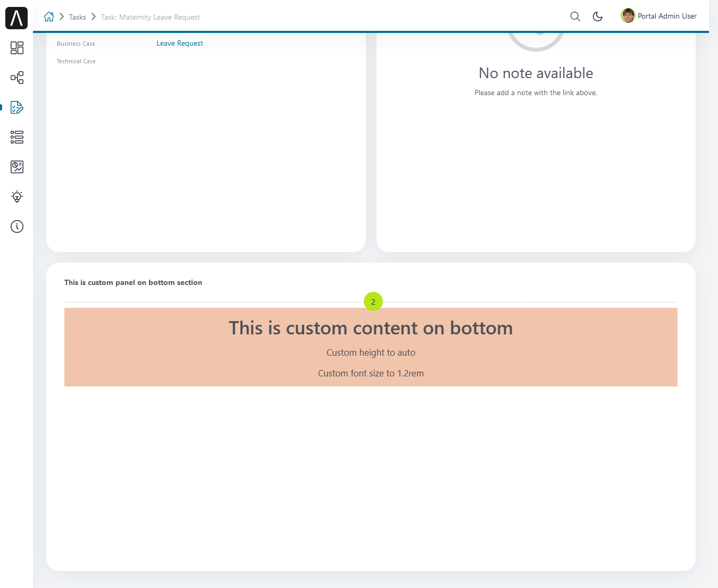Toggle dark mode moon icon
The image size is (718, 588).
(598, 16)
